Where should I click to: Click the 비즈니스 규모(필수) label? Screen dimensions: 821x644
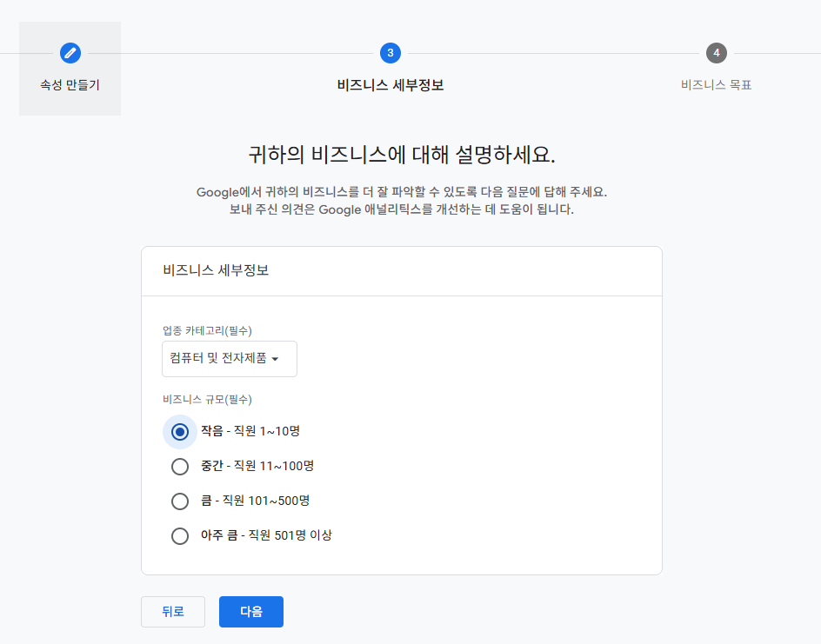(x=207, y=400)
